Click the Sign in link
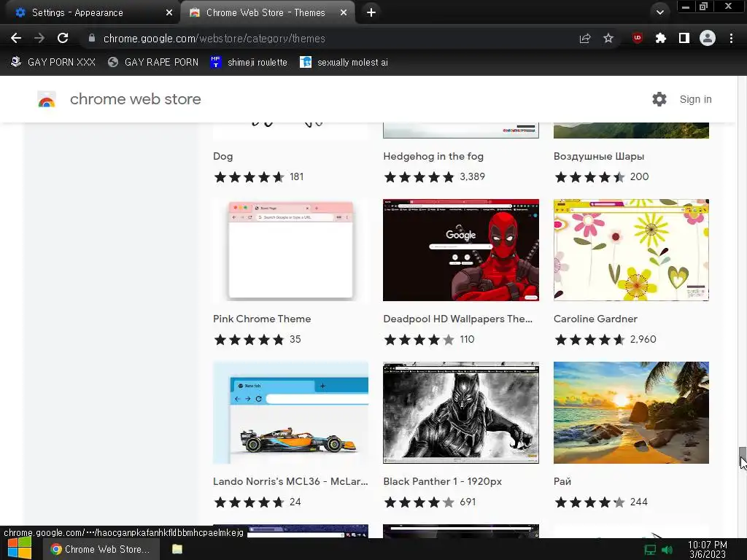Screen dimensions: 747x560 [695, 99]
